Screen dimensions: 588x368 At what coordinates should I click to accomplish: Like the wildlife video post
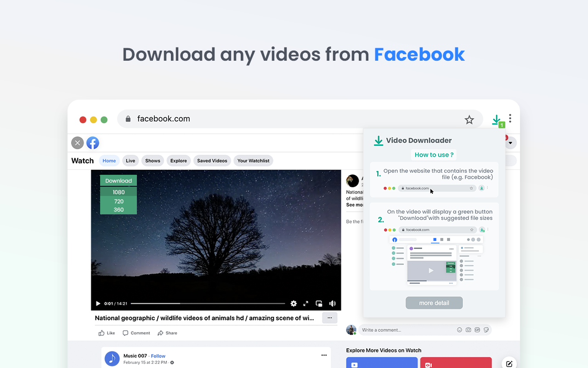click(106, 333)
